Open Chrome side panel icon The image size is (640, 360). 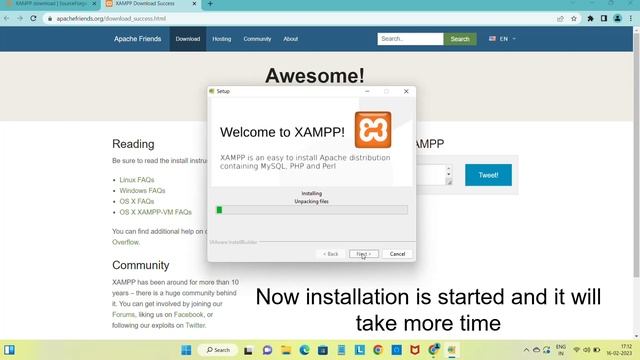click(604, 18)
